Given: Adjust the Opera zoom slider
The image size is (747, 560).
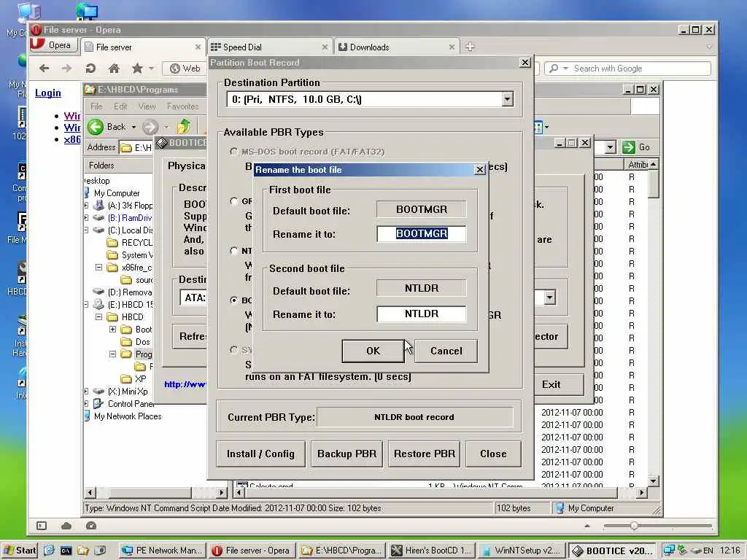Looking at the screenshot, I should tap(634, 526).
